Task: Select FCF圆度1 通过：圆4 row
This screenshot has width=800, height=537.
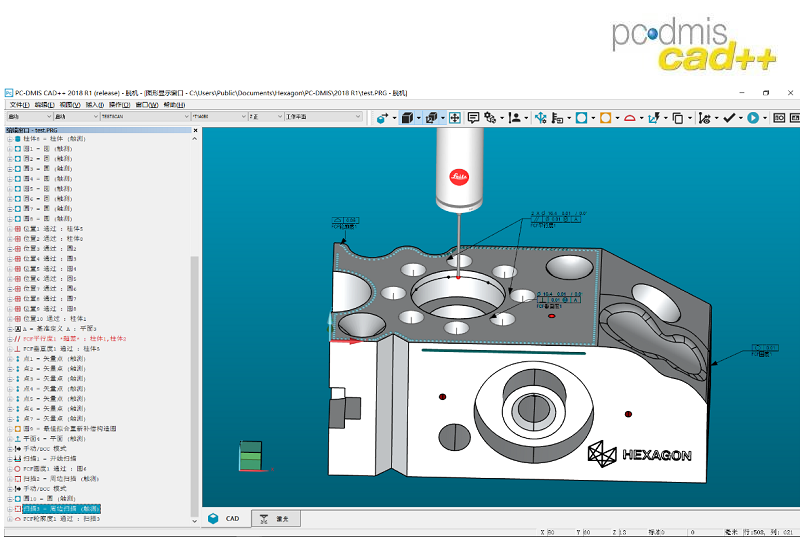Action: point(55,469)
